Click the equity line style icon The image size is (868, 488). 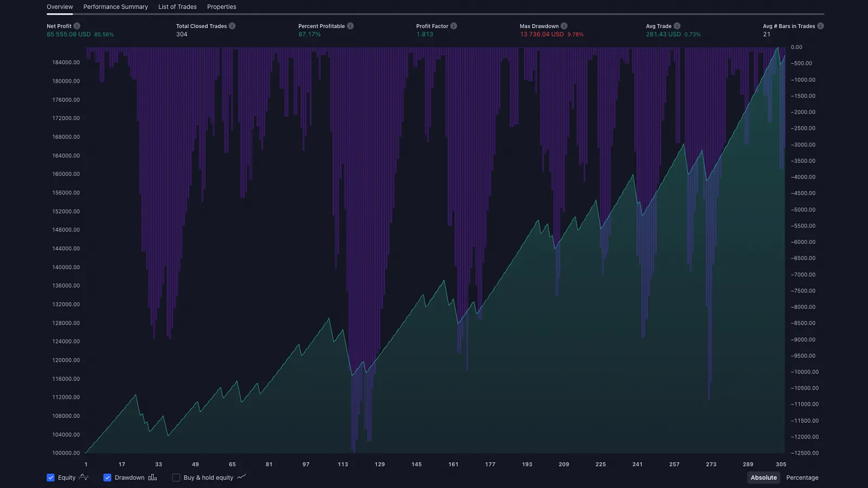pyautogui.click(x=84, y=477)
